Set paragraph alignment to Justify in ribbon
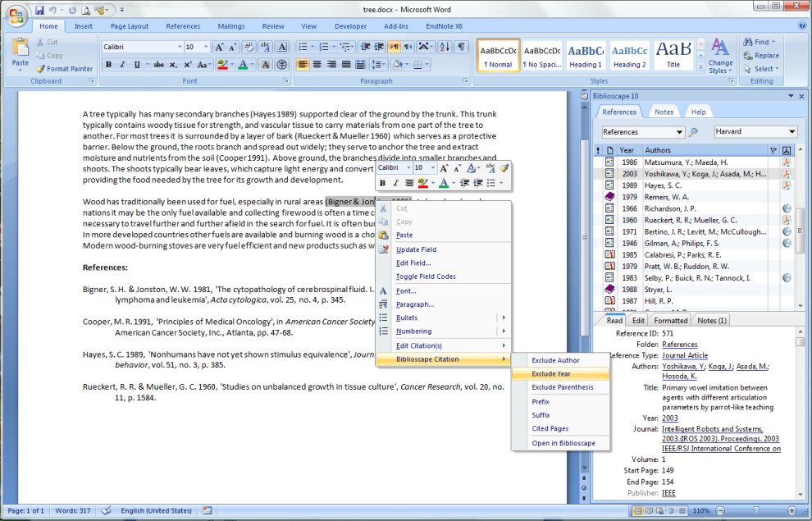 (346, 65)
